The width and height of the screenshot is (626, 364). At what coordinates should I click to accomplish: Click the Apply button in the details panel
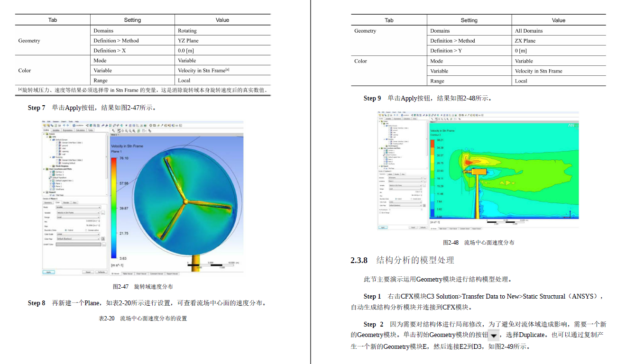(x=49, y=272)
